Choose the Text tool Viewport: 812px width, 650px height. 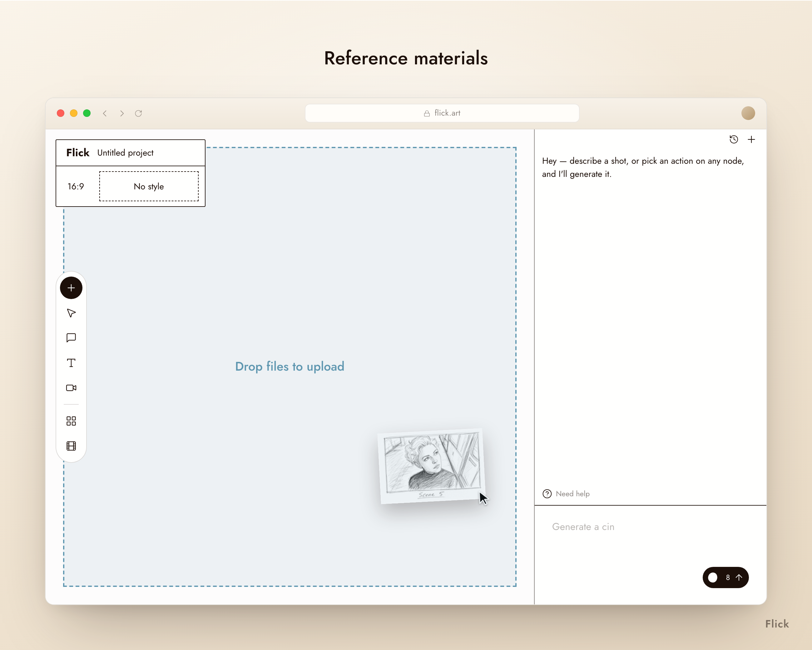[71, 363]
